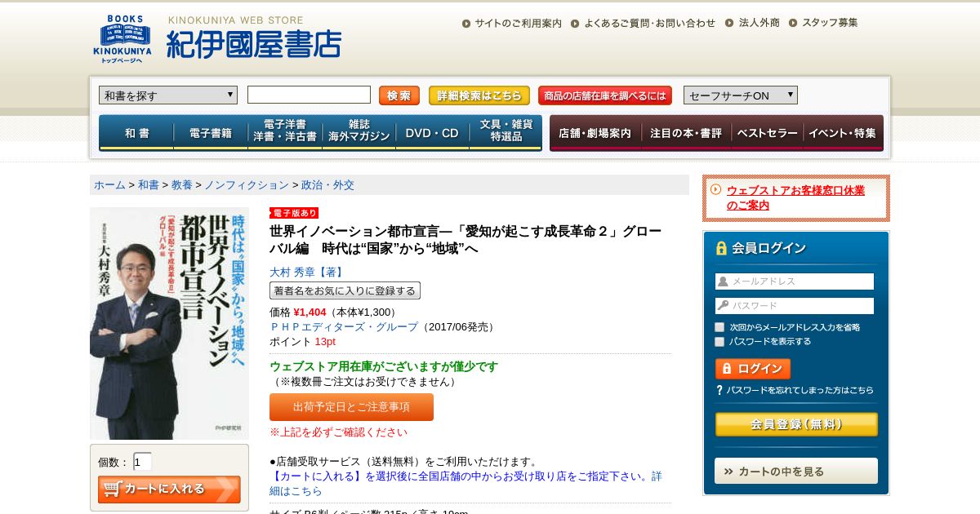
Task: Click the orange ログイン button
Action: click(753, 369)
